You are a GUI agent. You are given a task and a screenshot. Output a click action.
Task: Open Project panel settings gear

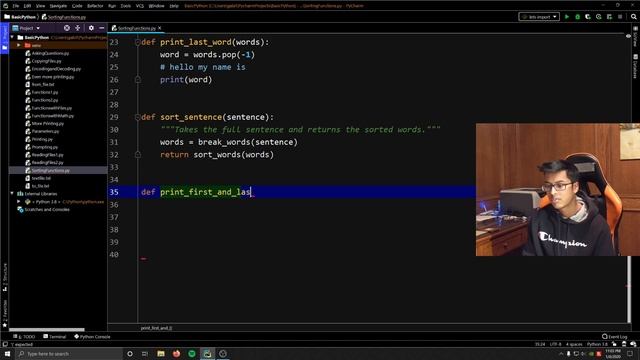91,28
